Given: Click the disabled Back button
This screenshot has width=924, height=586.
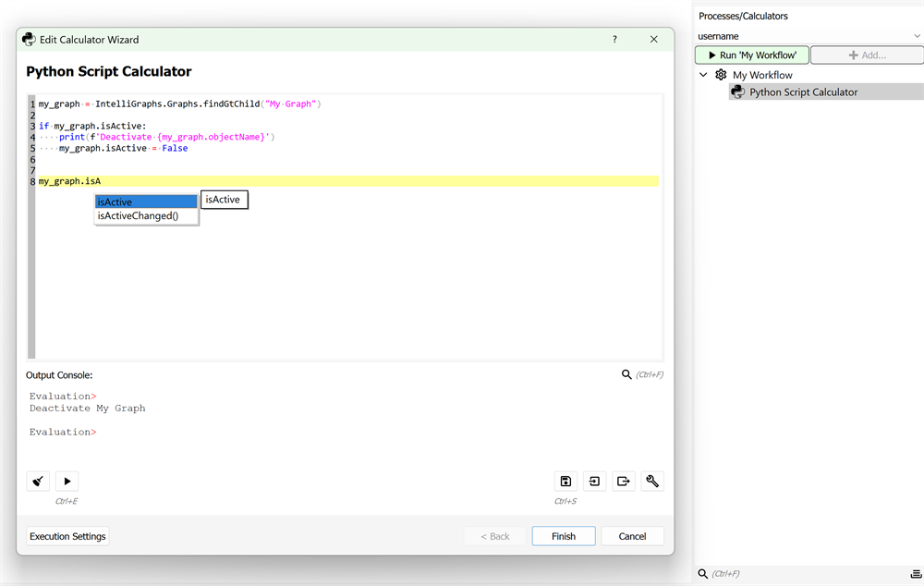Looking at the screenshot, I should [495, 536].
